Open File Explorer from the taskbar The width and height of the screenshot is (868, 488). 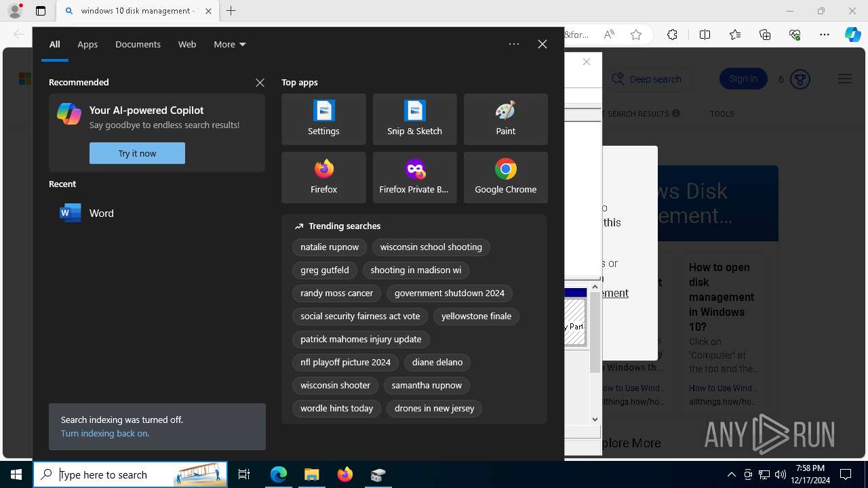click(312, 474)
